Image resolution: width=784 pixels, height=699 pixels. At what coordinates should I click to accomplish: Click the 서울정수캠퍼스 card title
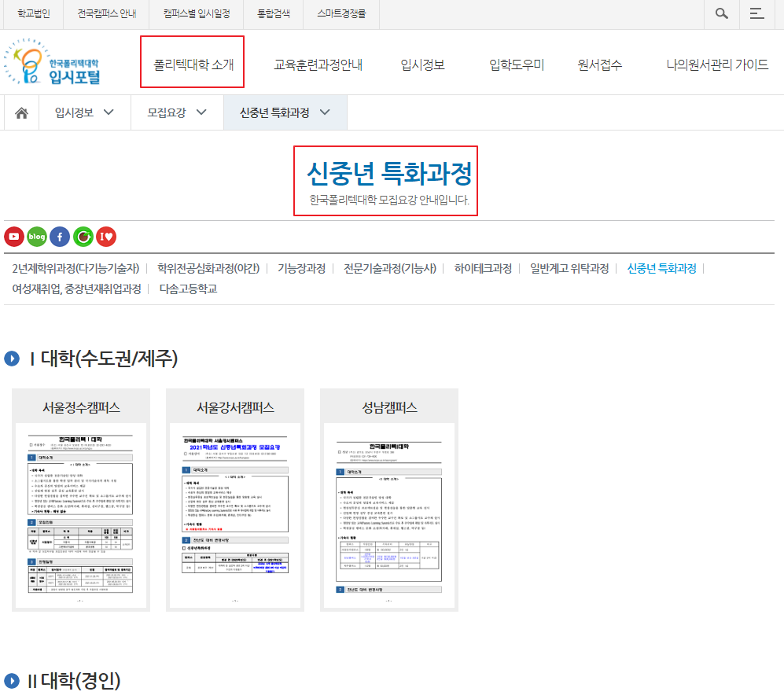81,407
